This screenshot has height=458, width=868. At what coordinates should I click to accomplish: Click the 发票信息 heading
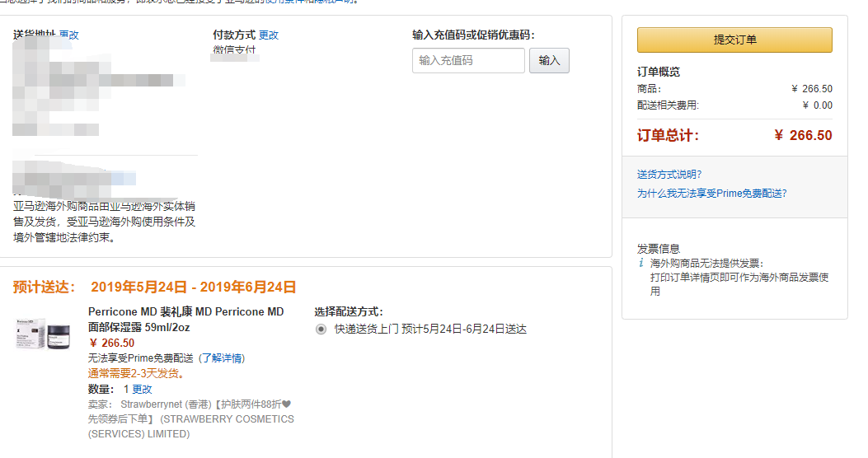(x=658, y=249)
